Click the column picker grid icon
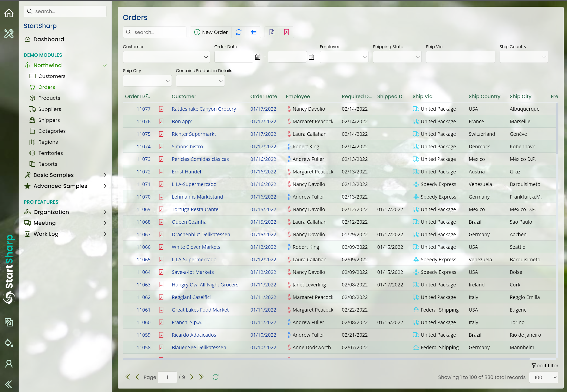This screenshot has height=392, width=567. (253, 32)
